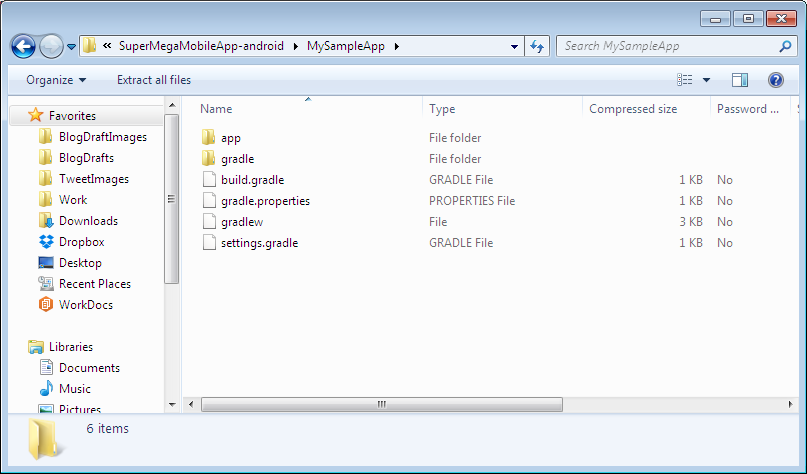The image size is (807, 474).
Task: Click inside the Search MySampleApp field
Action: point(665,46)
